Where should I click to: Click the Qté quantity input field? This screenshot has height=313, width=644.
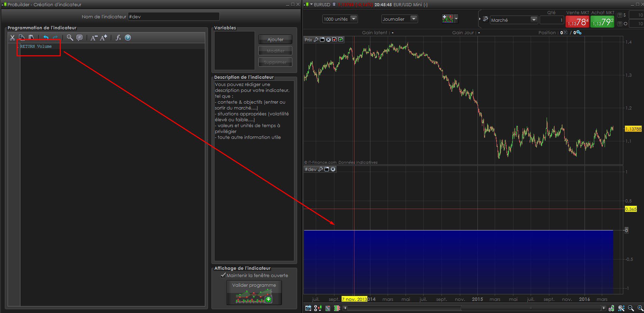point(552,20)
